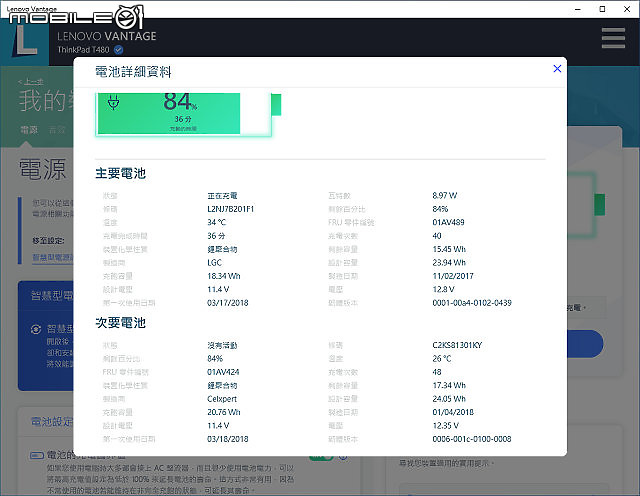Select secondary remaining capacity 17.34 Wh
This screenshot has width=640, height=496.
click(449, 385)
